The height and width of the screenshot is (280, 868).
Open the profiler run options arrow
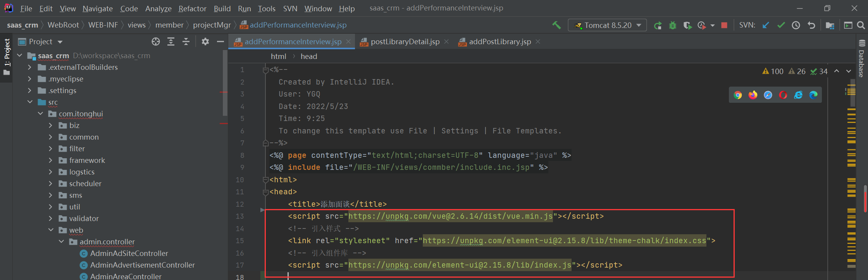click(712, 26)
